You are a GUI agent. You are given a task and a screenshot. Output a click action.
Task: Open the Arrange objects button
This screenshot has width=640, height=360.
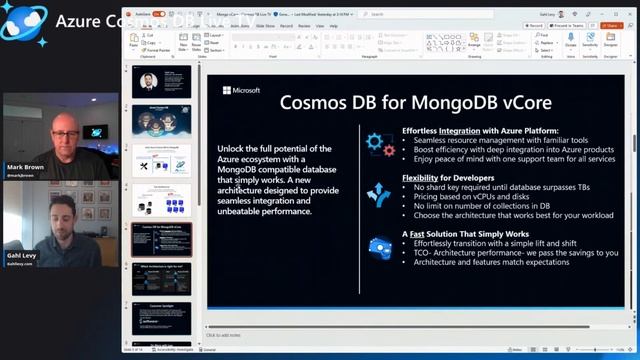tap(474, 41)
